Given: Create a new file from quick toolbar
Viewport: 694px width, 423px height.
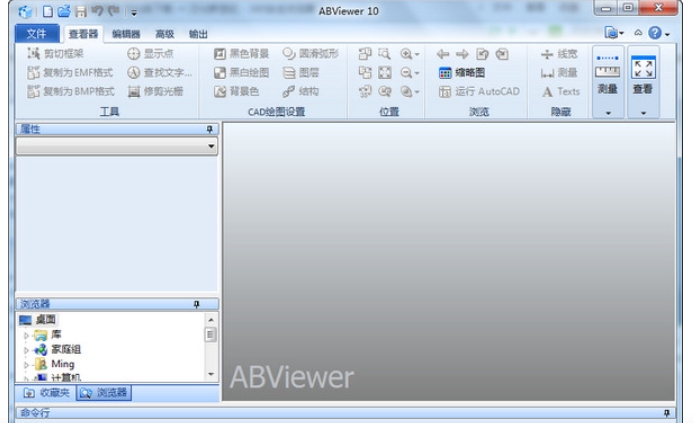Looking at the screenshot, I should [x=47, y=12].
